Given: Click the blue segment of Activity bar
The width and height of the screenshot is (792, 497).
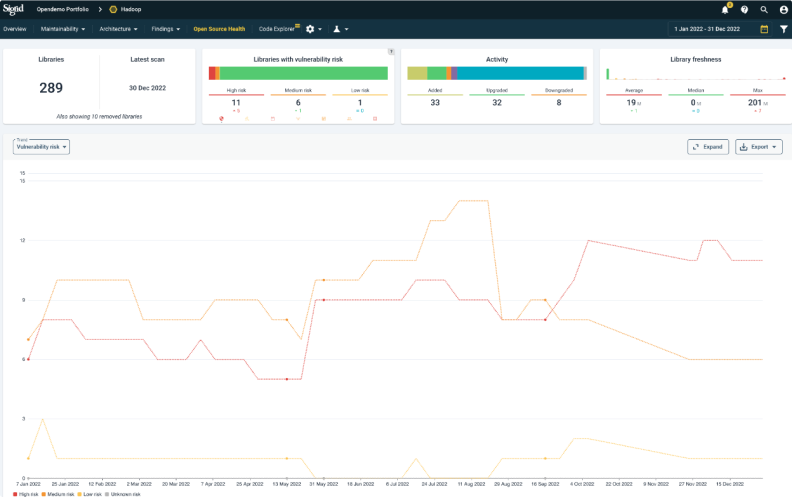Looking at the screenshot, I should [x=520, y=73].
